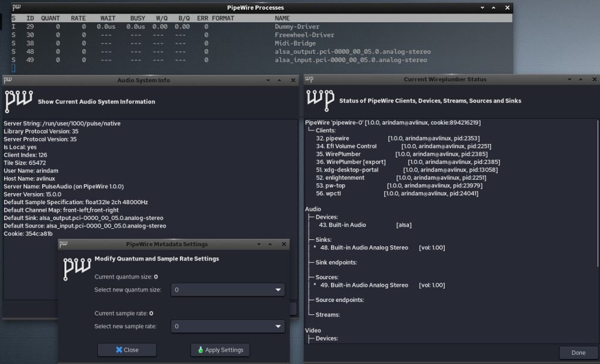Click the 'Default Channel Map: front-left,front-right' line
600x364 pixels.
tap(61, 210)
